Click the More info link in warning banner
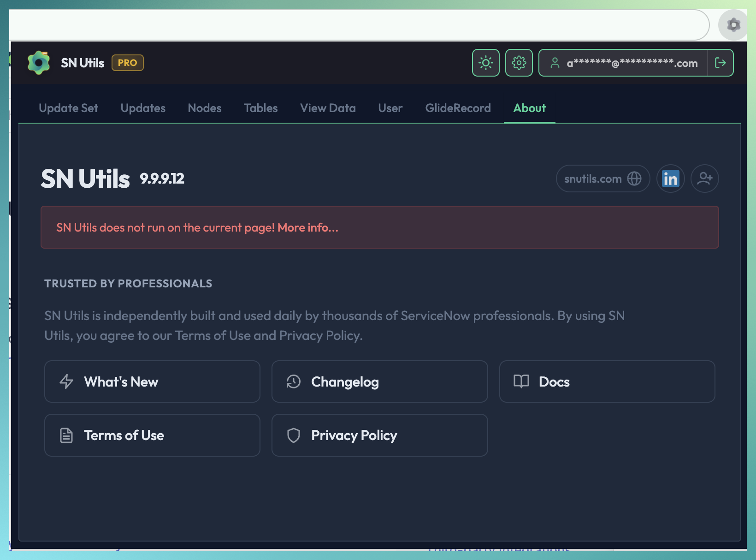 (308, 227)
